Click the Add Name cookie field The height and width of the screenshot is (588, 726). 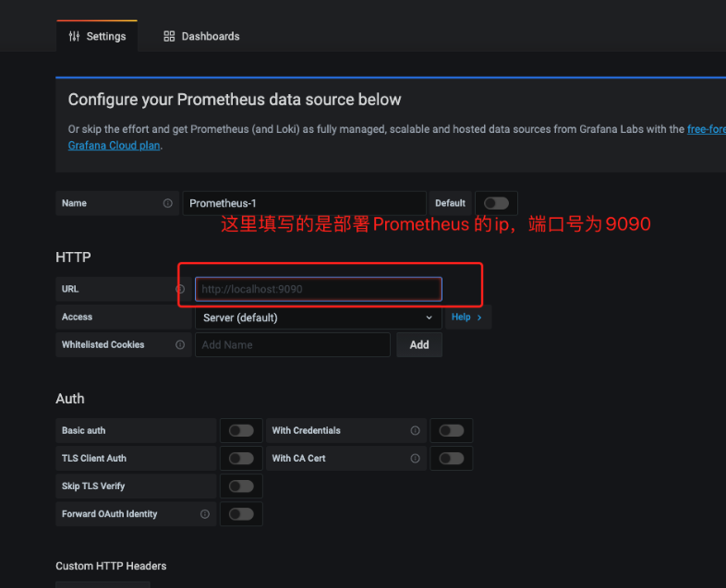tap(293, 344)
